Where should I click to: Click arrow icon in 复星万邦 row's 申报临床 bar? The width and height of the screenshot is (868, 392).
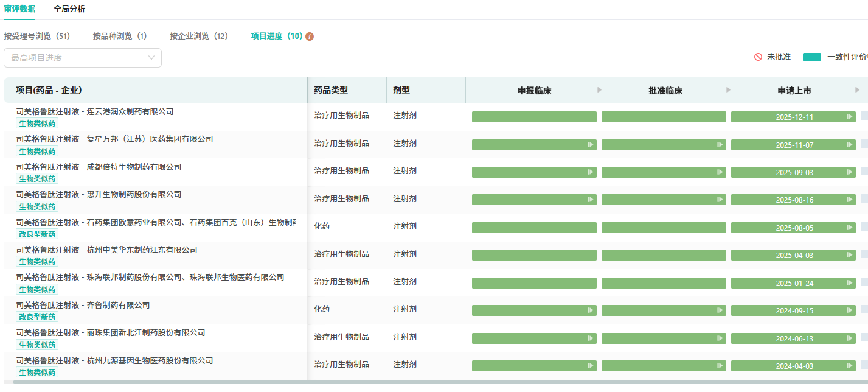tap(590, 145)
